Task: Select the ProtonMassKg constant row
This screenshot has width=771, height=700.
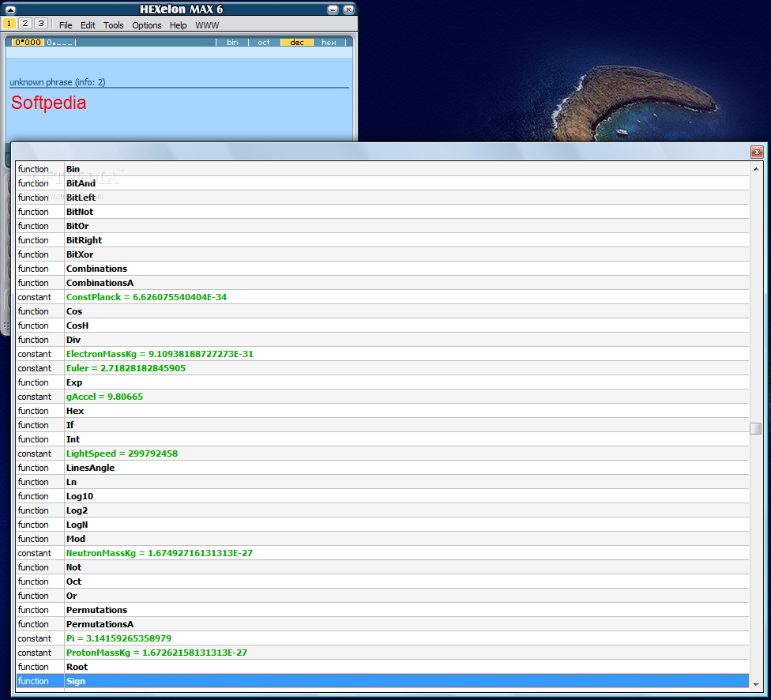Action: click(x=382, y=653)
